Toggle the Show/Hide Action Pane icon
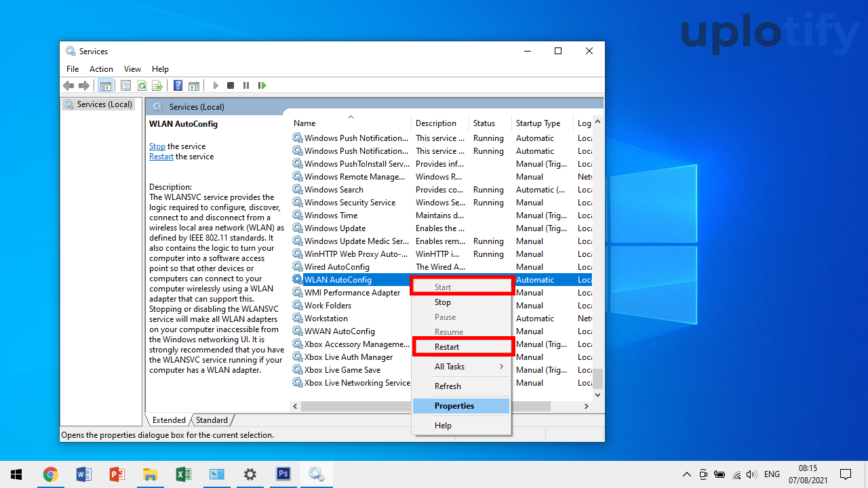 194,85
